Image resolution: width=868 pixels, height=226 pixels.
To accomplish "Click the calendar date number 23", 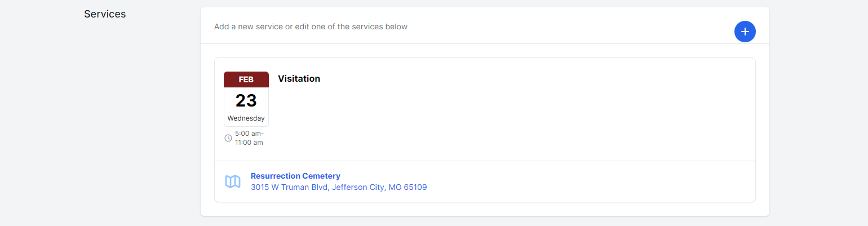I will (246, 100).
